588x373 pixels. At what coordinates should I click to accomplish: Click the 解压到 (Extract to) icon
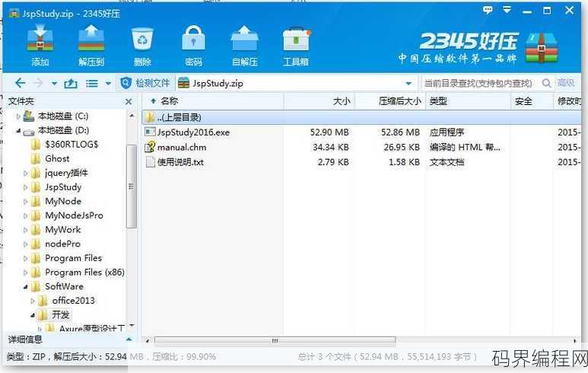point(91,38)
